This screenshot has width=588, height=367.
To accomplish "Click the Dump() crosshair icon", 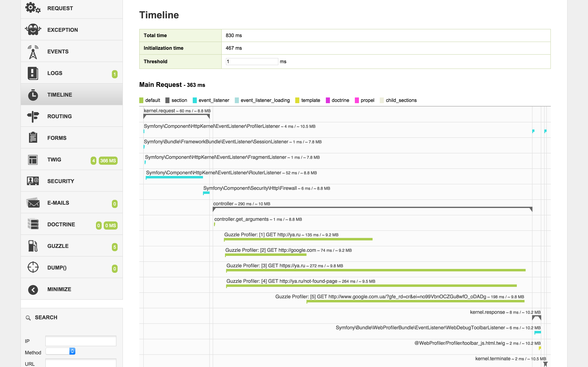I will [x=33, y=267].
